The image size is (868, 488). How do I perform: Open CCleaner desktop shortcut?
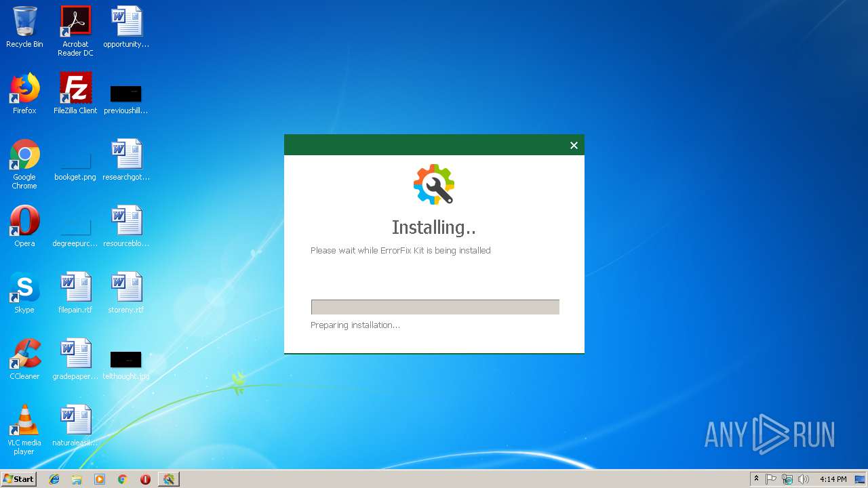point(24,359)
